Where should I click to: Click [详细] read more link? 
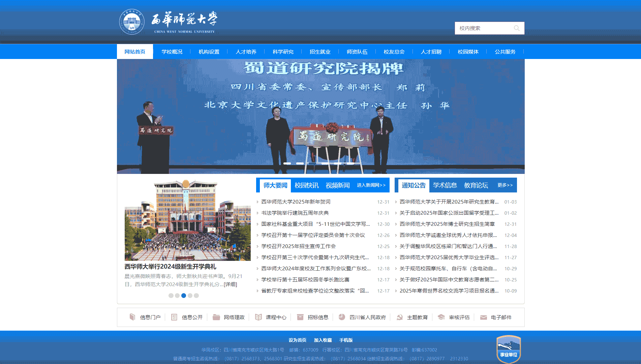click(x=231, y=284)
